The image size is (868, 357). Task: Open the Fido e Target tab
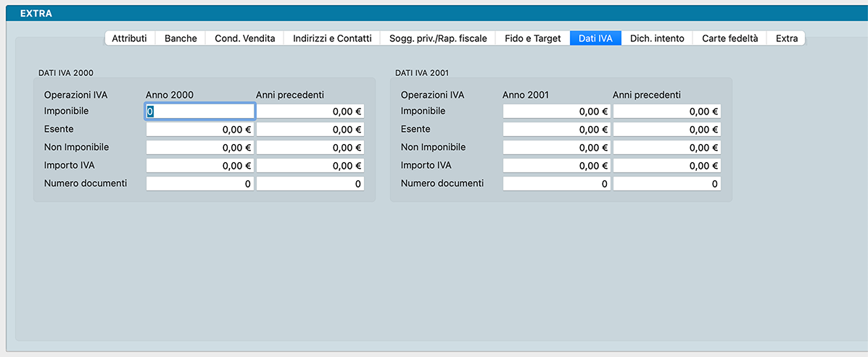(533, 38)
